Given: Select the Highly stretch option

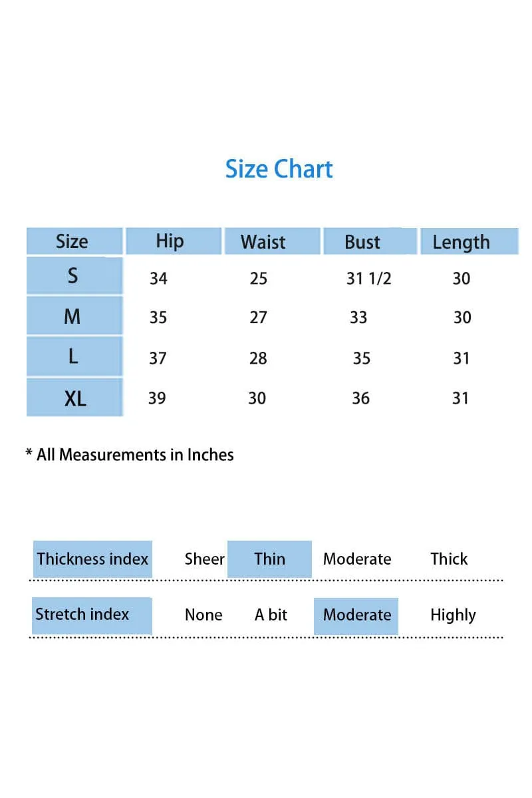Looking at the screenshot, I should 453,615.
